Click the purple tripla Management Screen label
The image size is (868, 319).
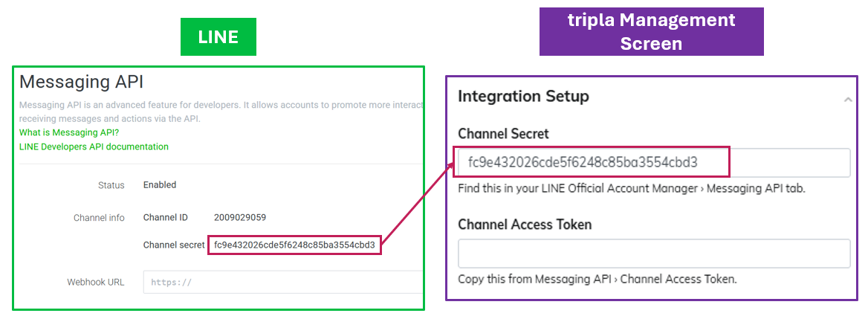click(x=651, y=31)
